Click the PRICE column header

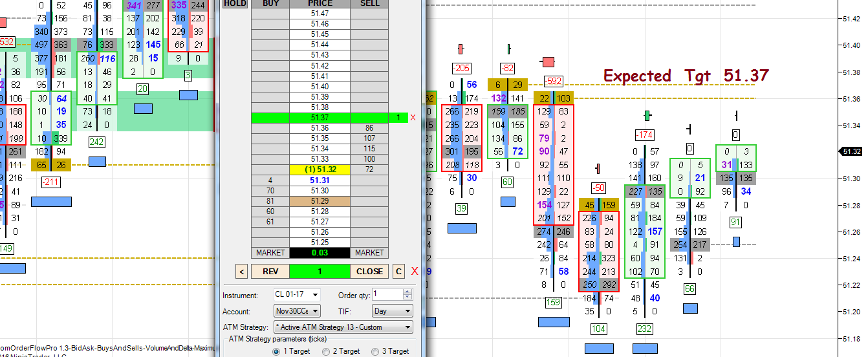pos(320,3)
